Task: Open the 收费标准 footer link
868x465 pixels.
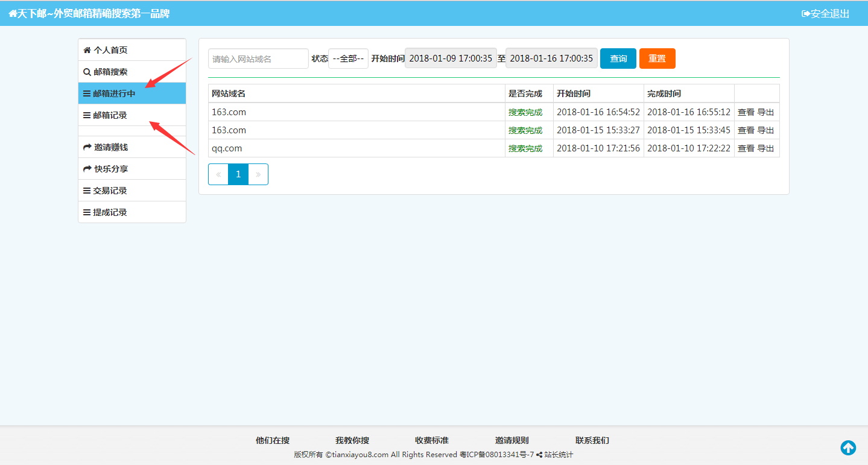Action: coord(432,440)
